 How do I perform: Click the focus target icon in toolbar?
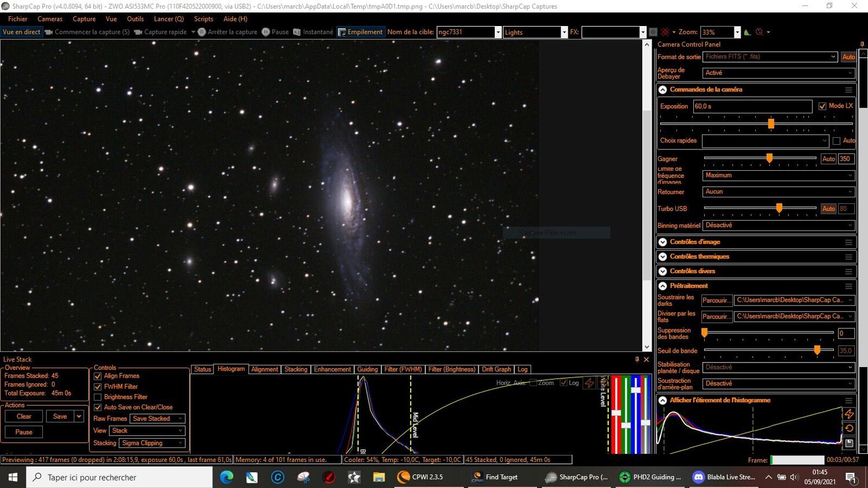click(x=759, y=32)
